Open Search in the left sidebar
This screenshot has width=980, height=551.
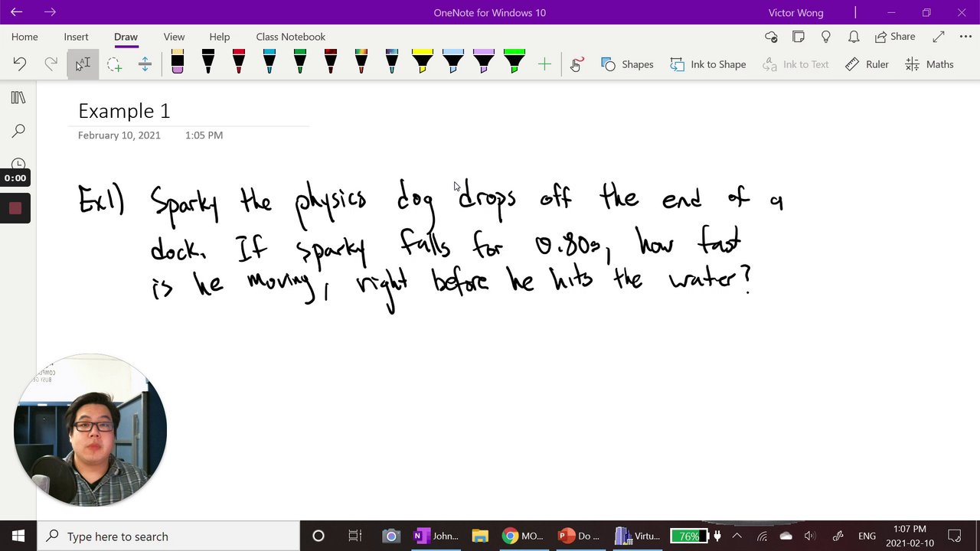click(18, 131)
